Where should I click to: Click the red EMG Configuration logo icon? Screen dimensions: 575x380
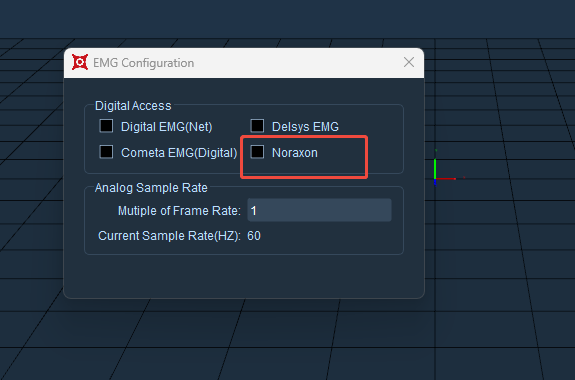tap(80, 62)
